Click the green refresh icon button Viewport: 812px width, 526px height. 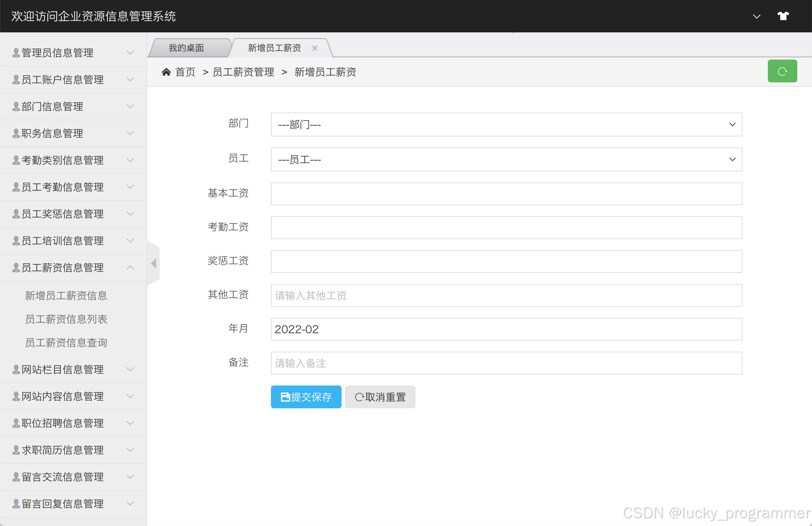pos(782,71)
